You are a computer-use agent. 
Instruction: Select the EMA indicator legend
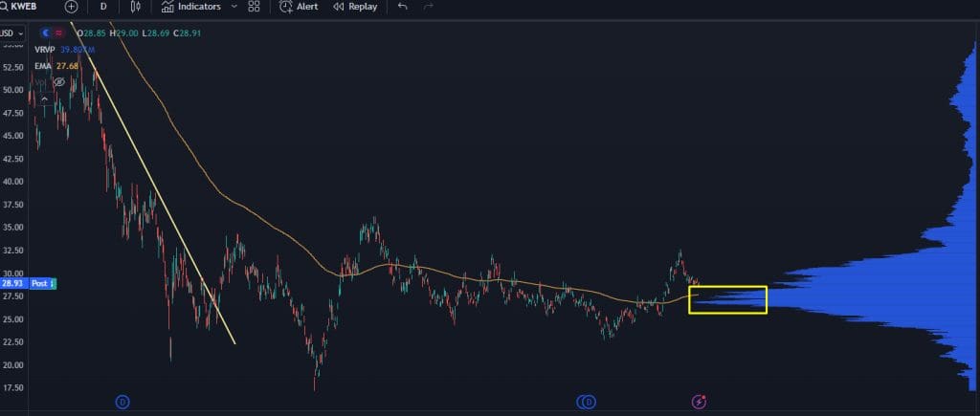[43, 66]
